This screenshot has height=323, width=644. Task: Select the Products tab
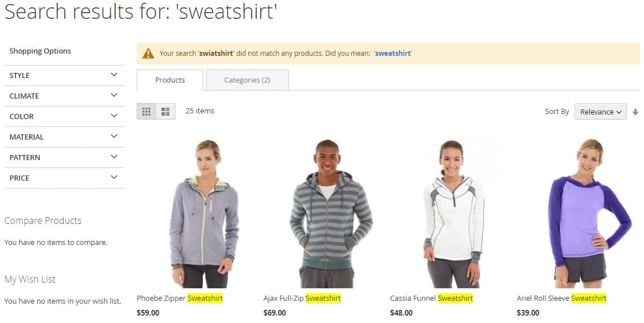tap(170, 80)
